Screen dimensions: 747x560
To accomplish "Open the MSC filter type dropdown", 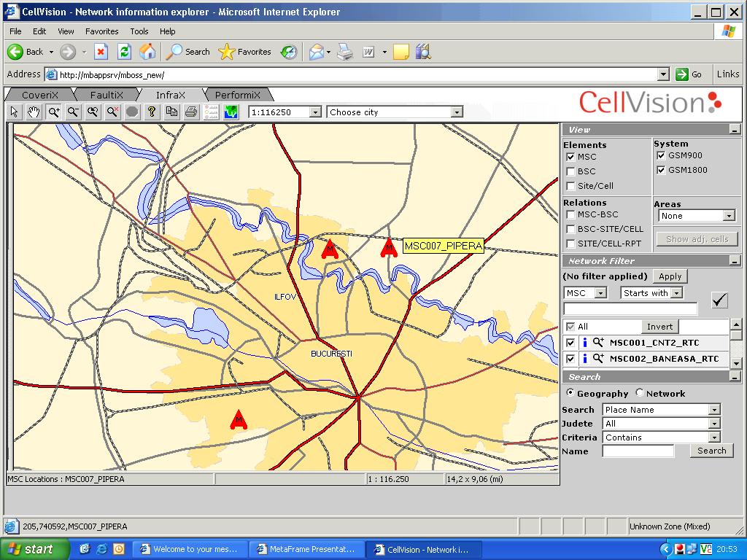I will [x=601, y=293].
